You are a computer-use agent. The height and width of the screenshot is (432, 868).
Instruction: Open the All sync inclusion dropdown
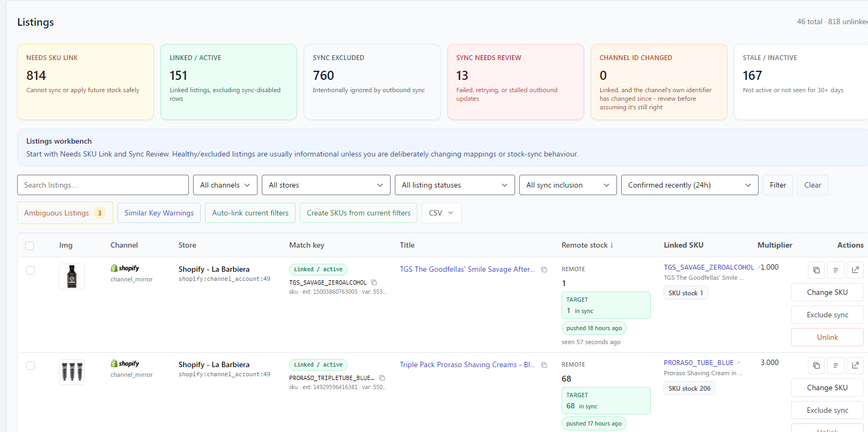tap(568, 185)
